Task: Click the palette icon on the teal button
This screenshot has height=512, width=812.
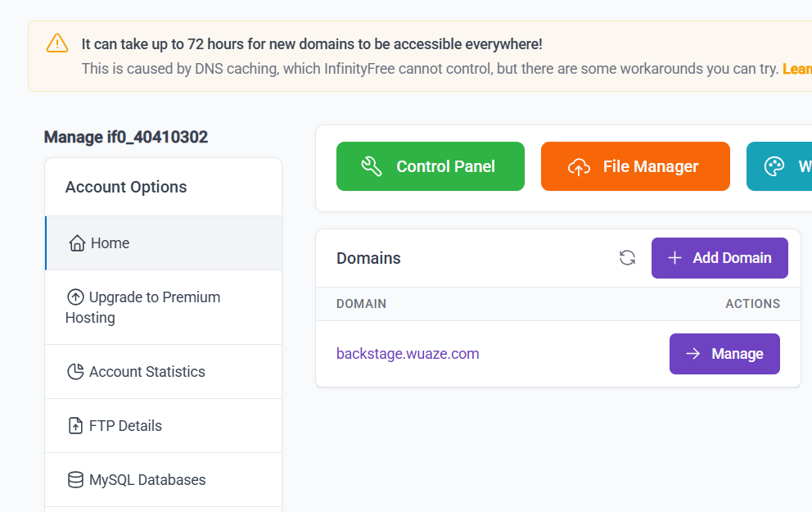Action: pyautogui.click(x=774, y=166)
